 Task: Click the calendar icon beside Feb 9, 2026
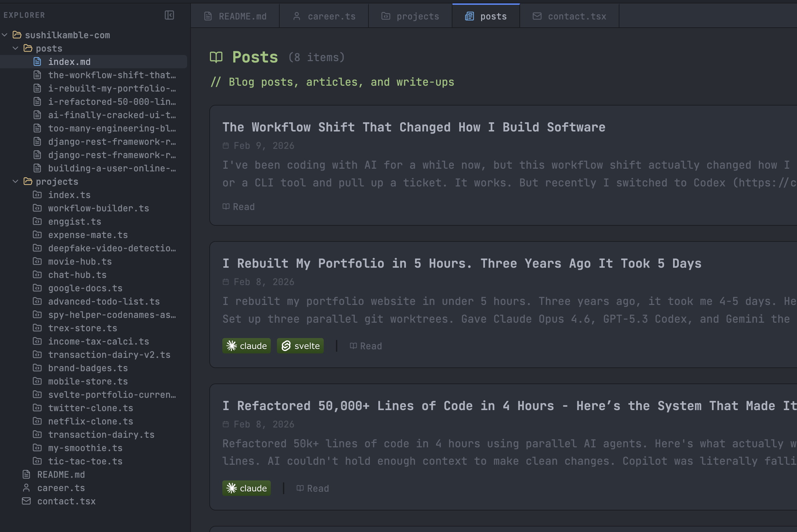226,145
